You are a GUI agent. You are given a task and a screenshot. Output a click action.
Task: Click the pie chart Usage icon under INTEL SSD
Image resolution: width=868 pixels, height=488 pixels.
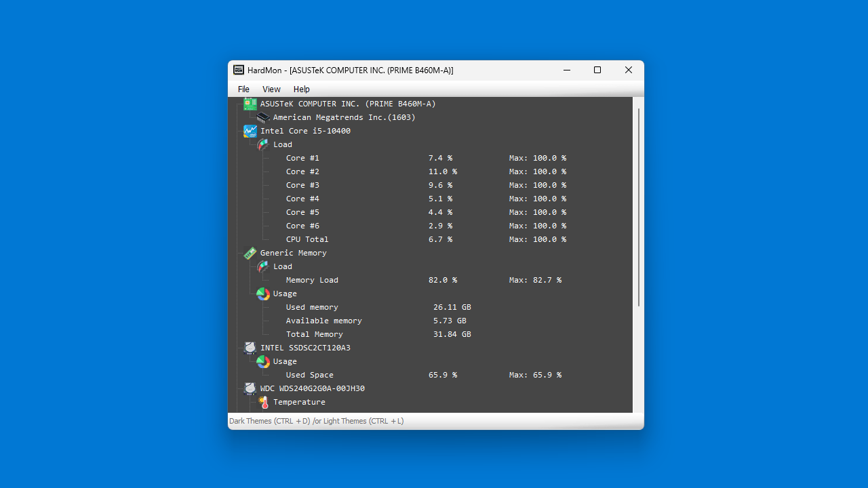click(263, 361)
